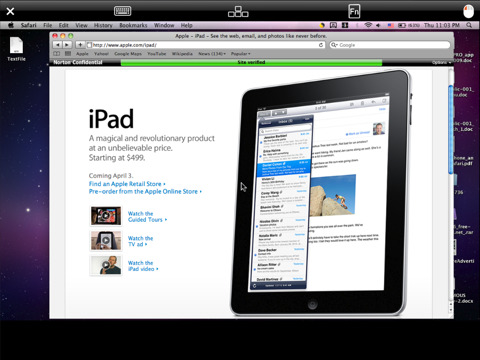Toggle the mouse mode icon
This screenshot has width=480, height=360.
pos(468,11)
